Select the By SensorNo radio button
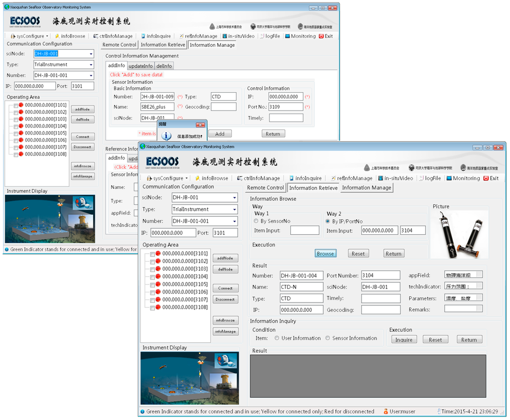 click(256, 221)
